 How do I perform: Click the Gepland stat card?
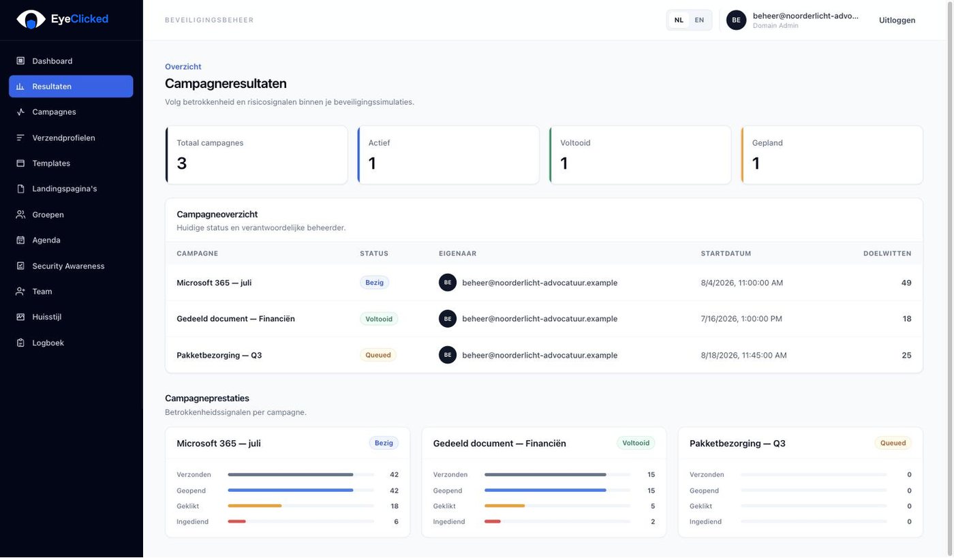pyautogui.click(x=832, y=155)
